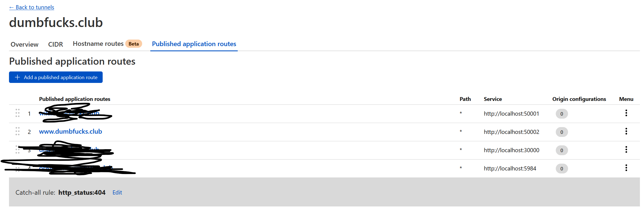
Task: Click Add a published application route
Action: (56, 77)
